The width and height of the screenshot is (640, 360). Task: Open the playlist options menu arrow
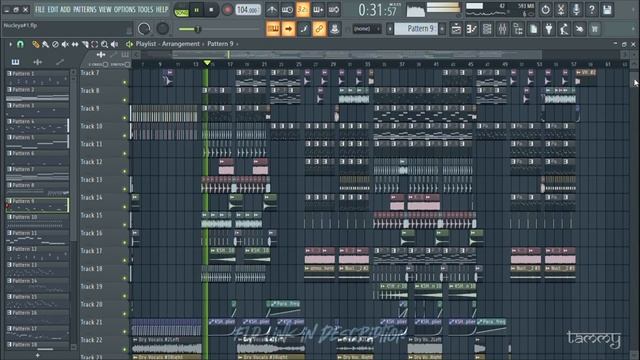11,44
